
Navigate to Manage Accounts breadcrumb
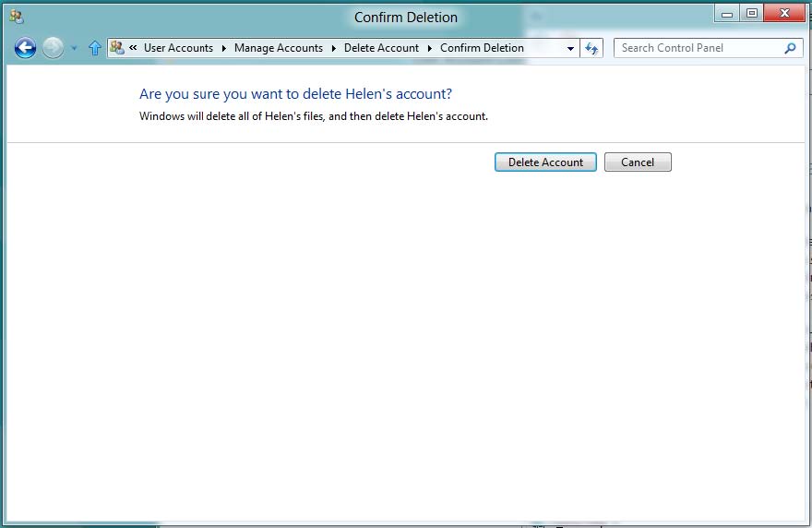pyautogui.click(x=279, y=48)
